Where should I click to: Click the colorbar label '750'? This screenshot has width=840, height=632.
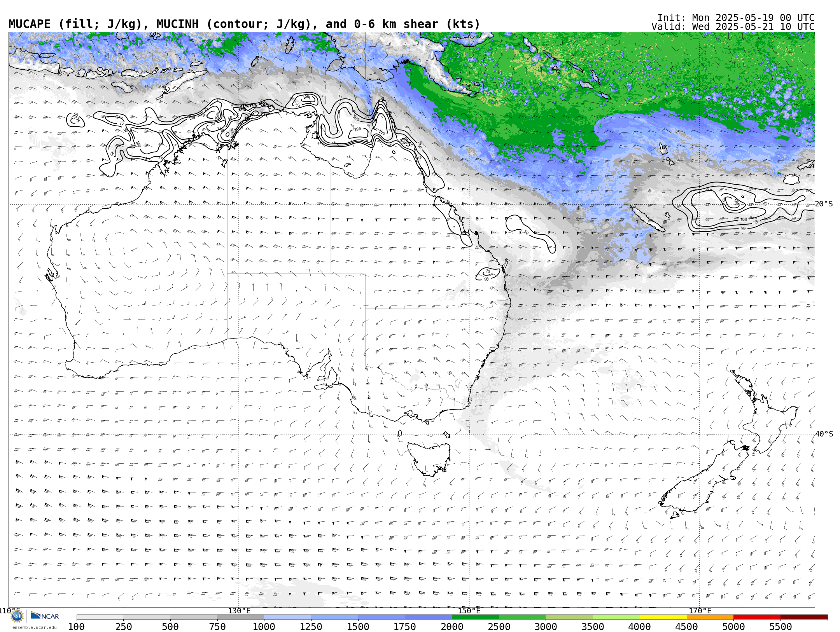click(x=217, y=627)
